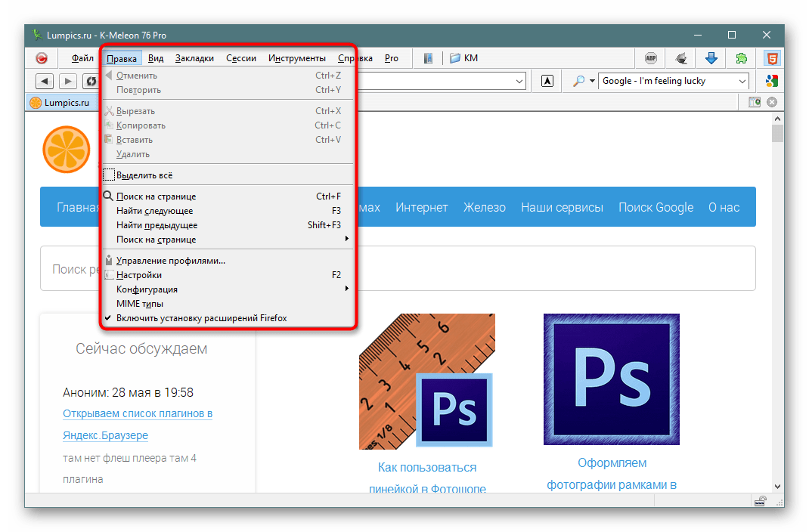Expand the lower Поиск на странице submenu
This screenshot has height=532, width=809.
tap(228, 240)
